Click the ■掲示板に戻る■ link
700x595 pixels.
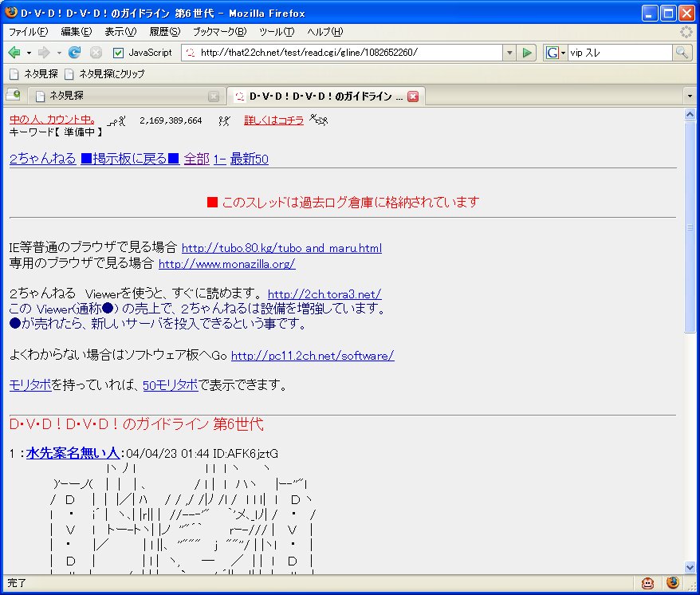tap(130, 159)
